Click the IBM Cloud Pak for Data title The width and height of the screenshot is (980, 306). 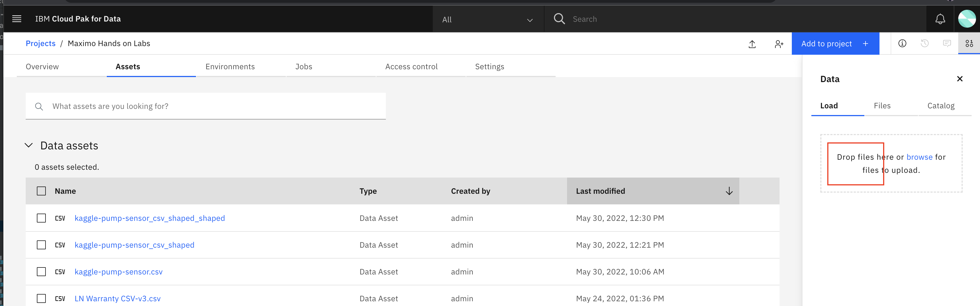click(78, 19)
